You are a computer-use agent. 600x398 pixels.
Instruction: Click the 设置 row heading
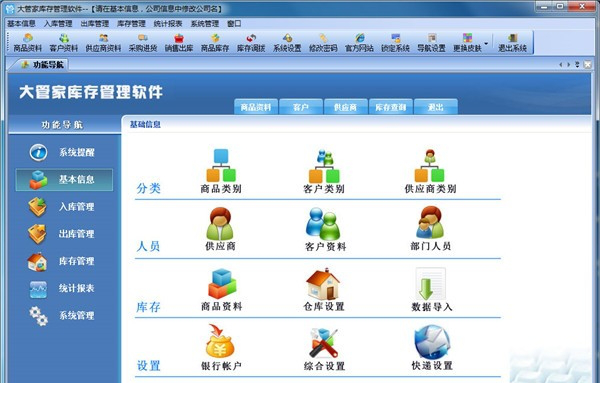coord(148,366)
